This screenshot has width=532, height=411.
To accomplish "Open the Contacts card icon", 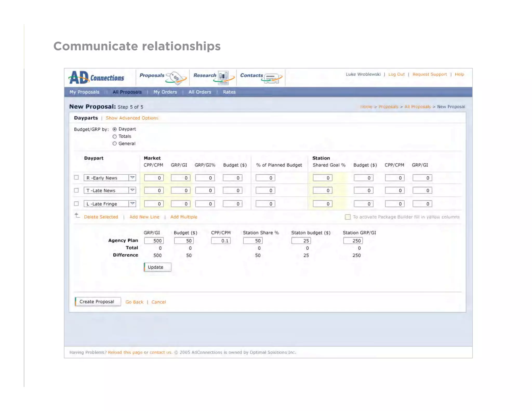I will [x=272, y=78].
